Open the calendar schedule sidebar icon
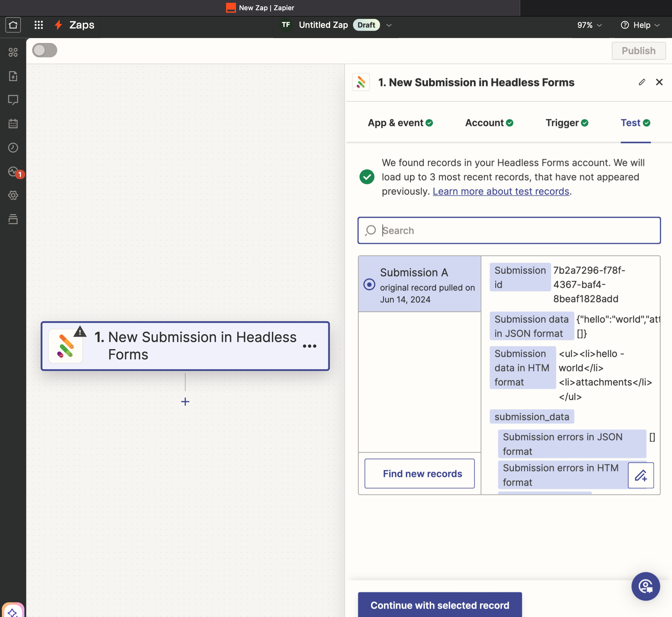 coord(13,124)
